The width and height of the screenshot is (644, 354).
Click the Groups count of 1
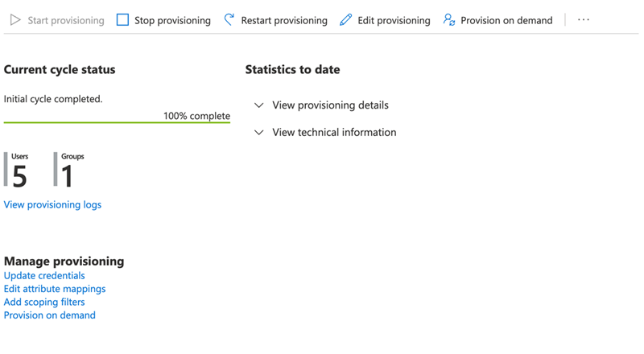click(68, 175)
